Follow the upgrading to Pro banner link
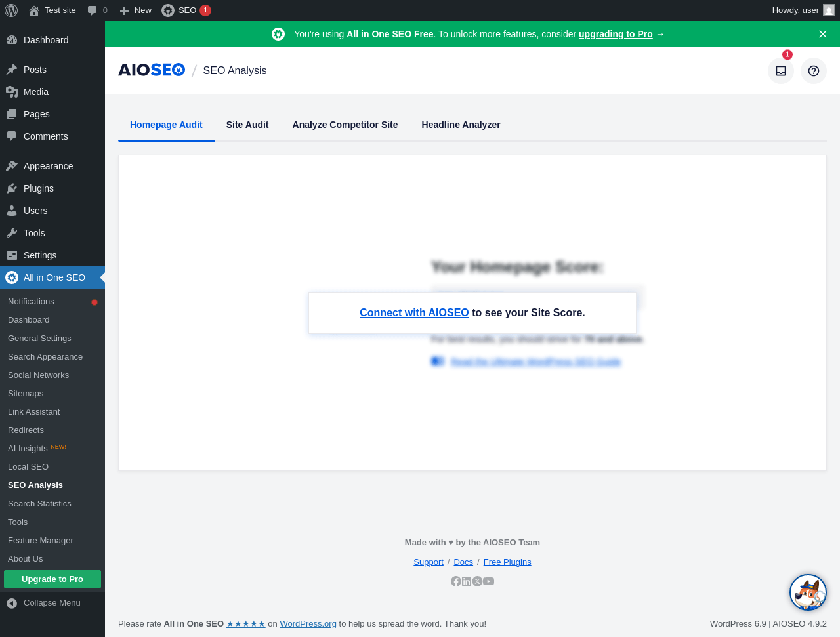 point(616,34)
